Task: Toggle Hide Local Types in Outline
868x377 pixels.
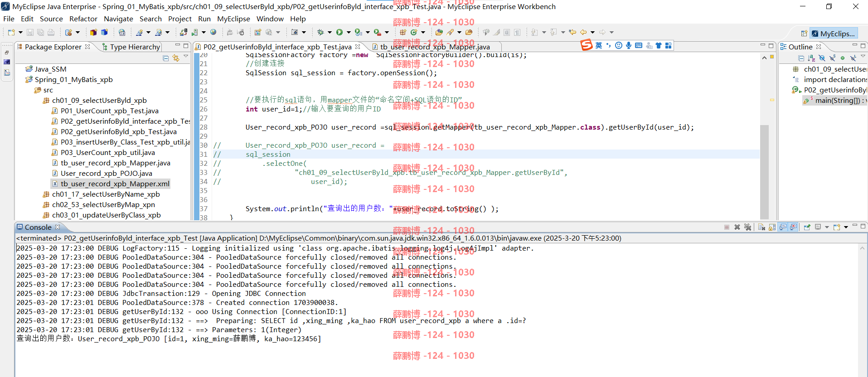Action: (853, 58)
